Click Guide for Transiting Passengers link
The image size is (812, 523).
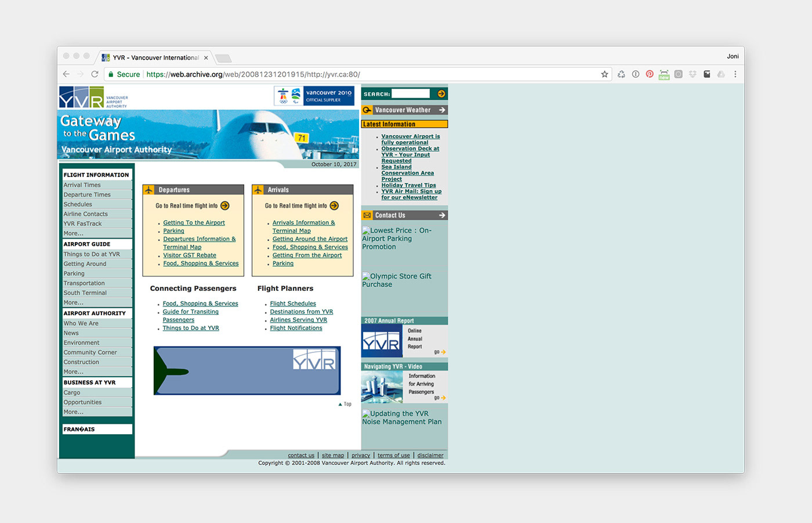190,316
